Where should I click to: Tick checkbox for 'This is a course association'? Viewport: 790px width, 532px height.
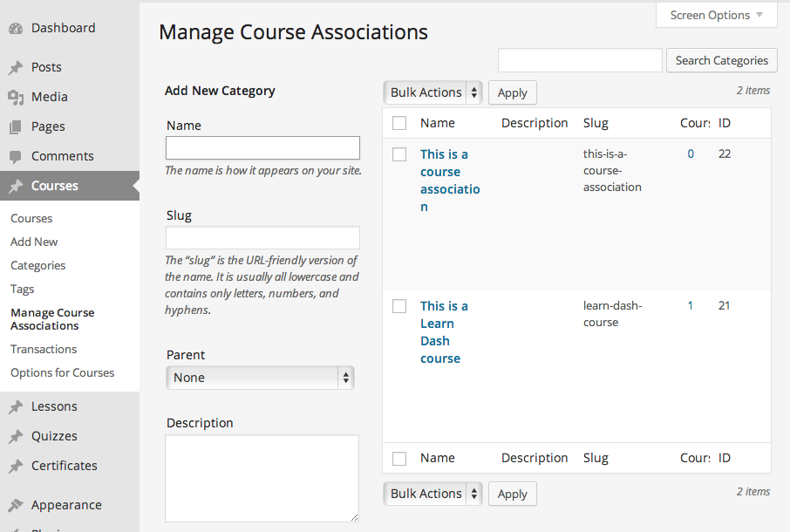[399, 154]
